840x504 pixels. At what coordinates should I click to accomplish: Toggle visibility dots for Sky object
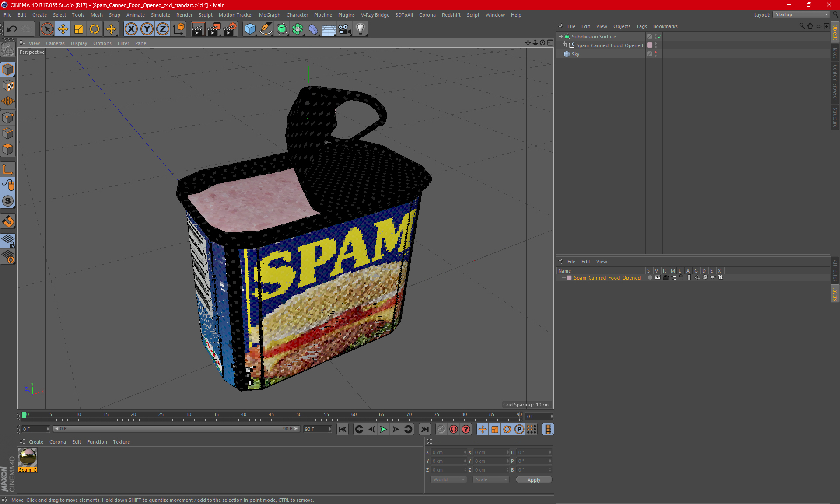click(x=655, y=54)
